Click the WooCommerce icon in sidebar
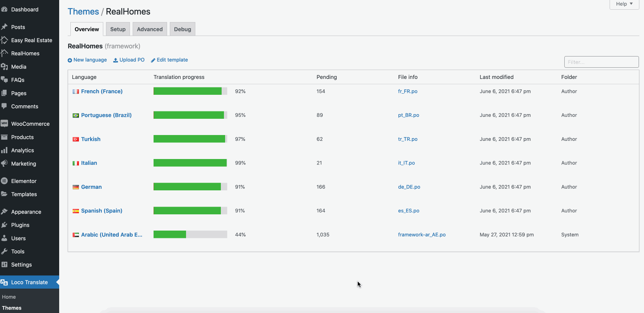The height and width of the screenshot is (313, 644). pyautogui.click(x=4, y=123)
